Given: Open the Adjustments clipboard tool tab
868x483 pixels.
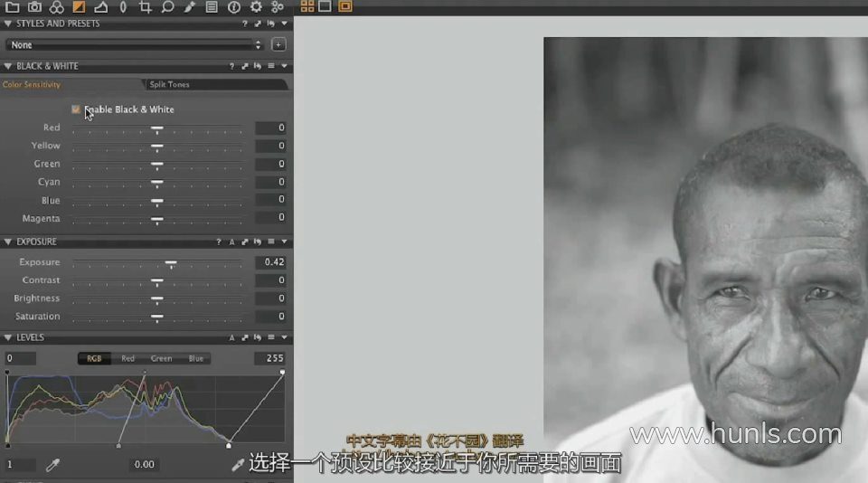Looking at the screenshot, I should click(x=212, y=6).
